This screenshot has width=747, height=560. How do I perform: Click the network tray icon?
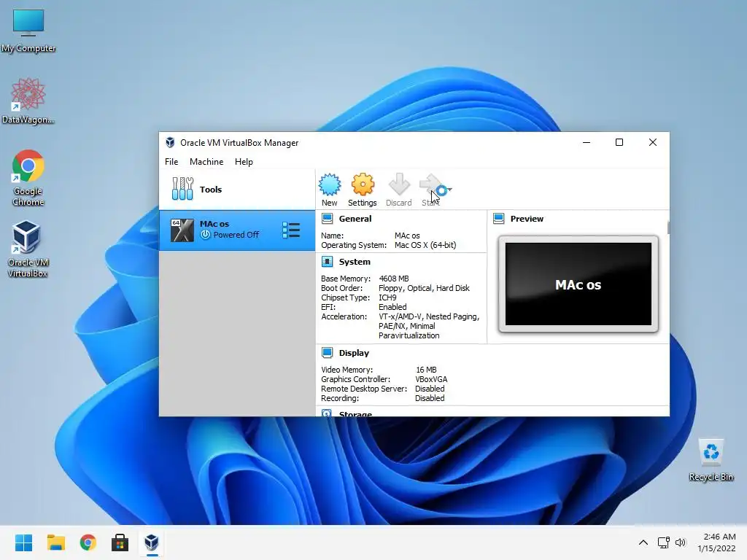(663, 542)
